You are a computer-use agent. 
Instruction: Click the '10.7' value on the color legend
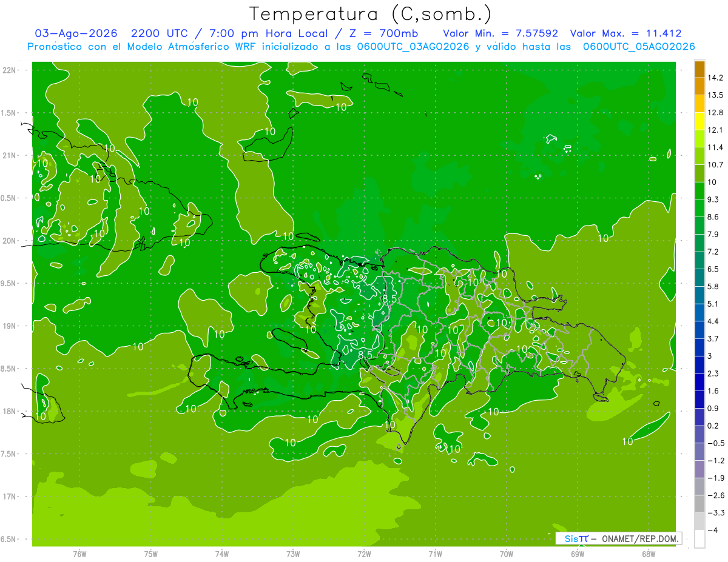(x=715, y=165)
